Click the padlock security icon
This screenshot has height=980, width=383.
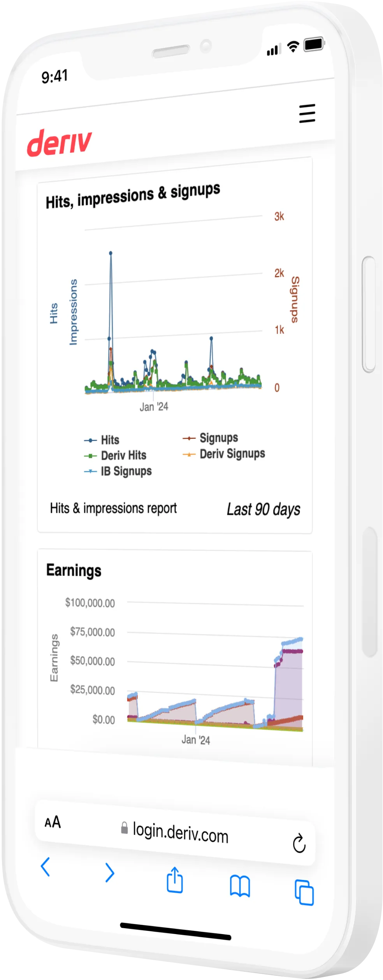tap(124, 828)
